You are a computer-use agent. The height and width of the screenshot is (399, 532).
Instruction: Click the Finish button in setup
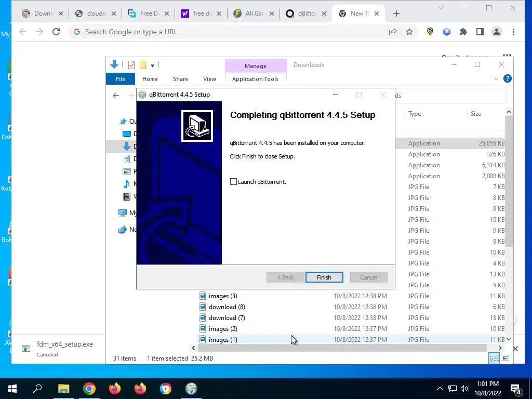click(324, 277)
